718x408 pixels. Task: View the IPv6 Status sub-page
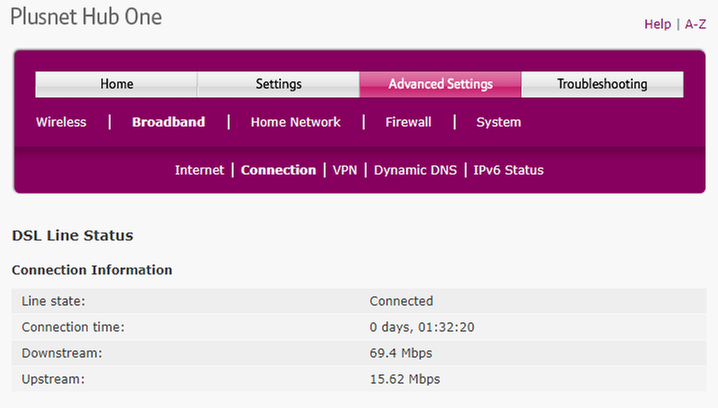(x=508, y=170)
